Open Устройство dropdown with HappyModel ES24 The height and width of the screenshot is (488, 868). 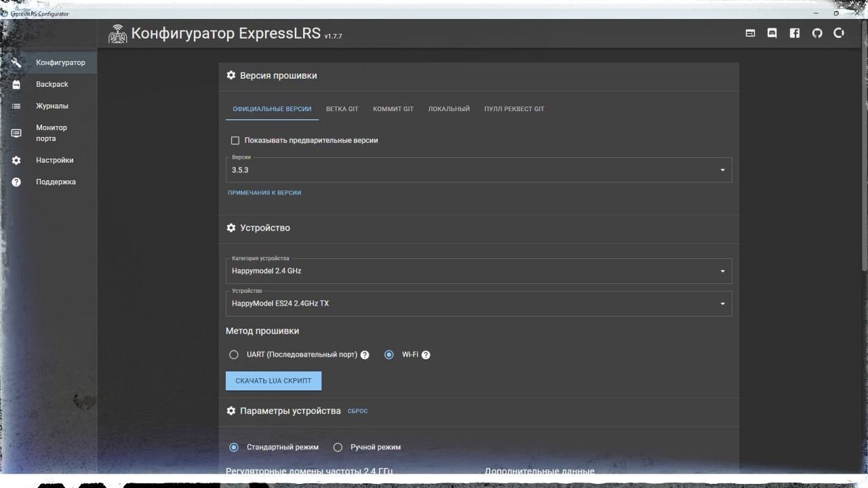pos(478,304)
